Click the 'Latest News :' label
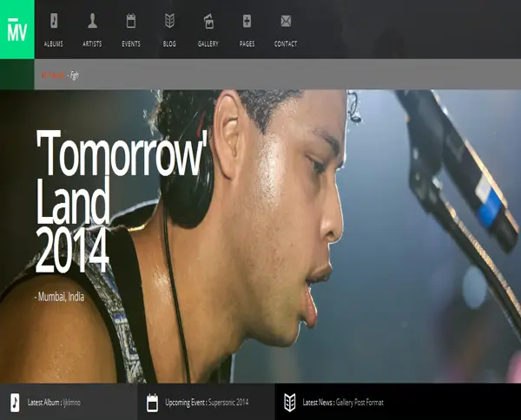 click(x=319, y=403)
